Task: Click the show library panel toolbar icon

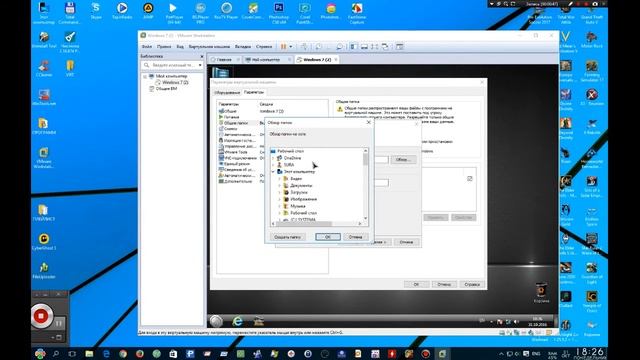Action: coord(353,47)
